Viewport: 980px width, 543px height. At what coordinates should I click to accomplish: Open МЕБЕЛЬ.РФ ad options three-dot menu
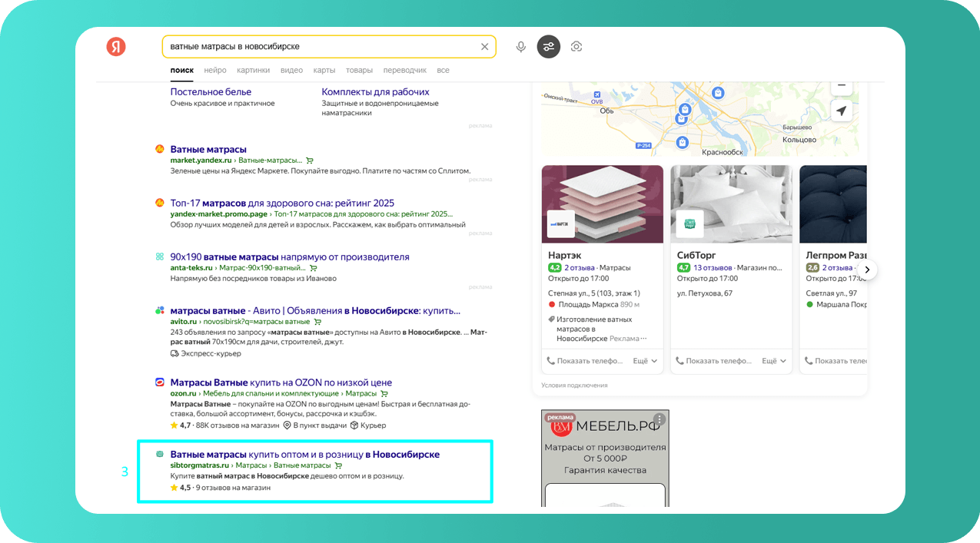tap(659, 419)
